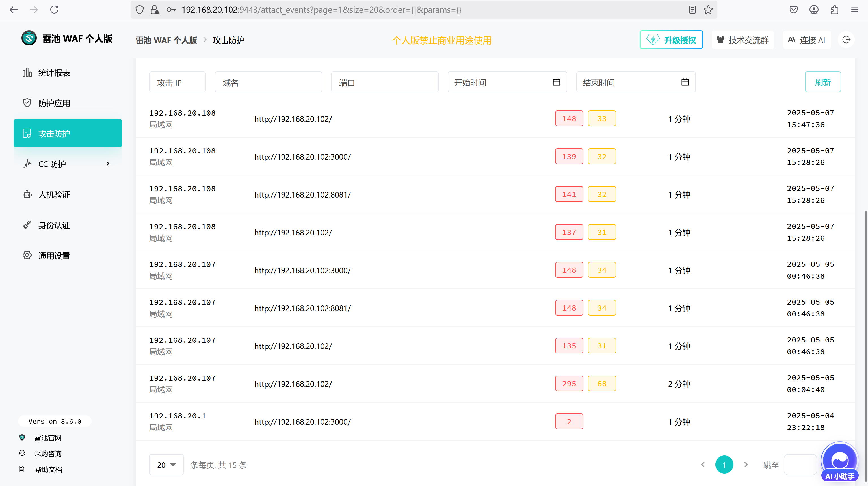Click the browser address bar URL

[x=321, y=10]
